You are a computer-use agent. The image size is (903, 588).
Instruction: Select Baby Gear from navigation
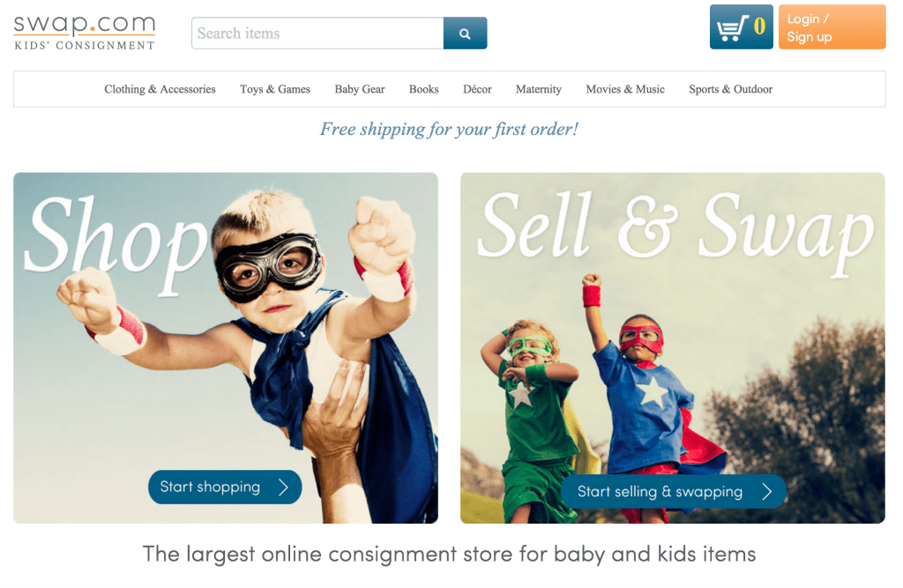tap(360, 89)
